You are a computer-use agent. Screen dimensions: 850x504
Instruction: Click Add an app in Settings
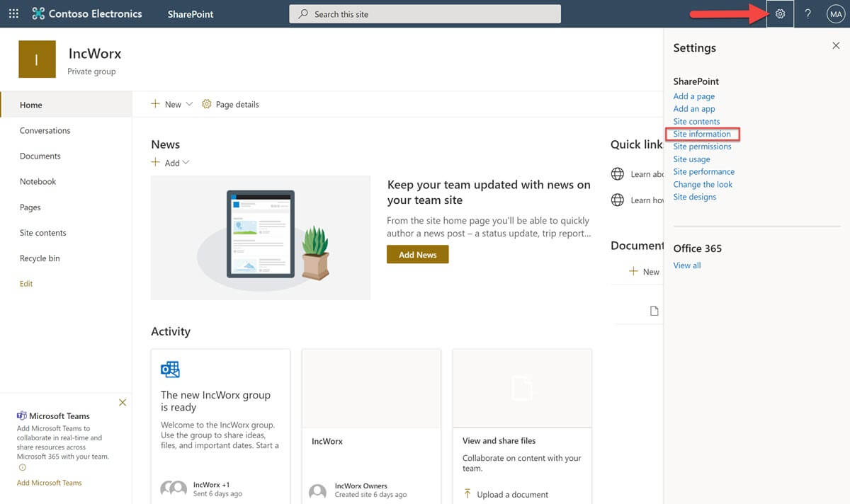click(694, 109)
